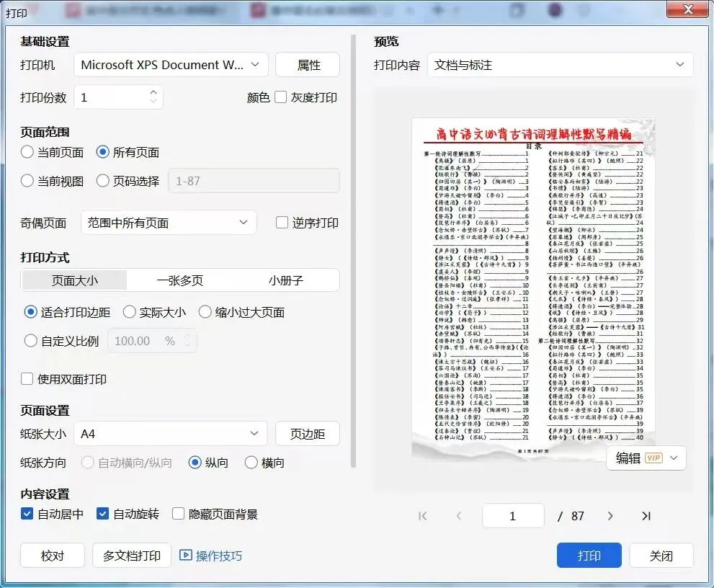Select 页码选择 radio button

(x=102, y=181)
